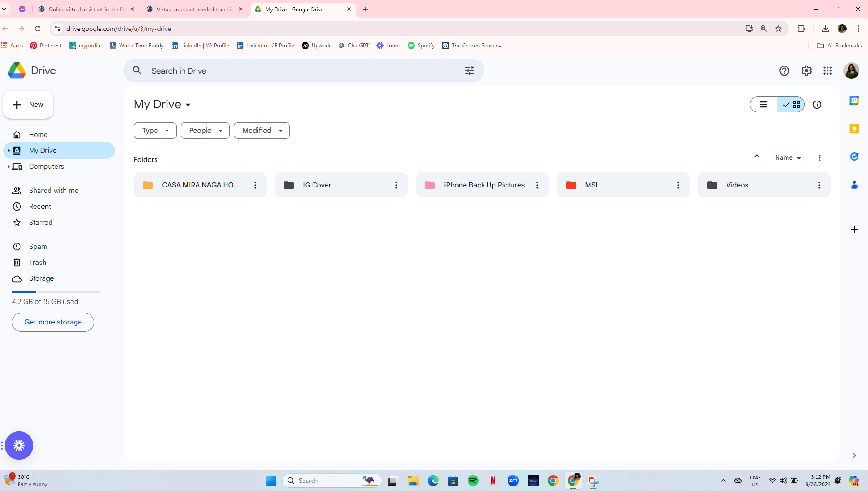View details info icon
This screenshot has width=868, height=491.
(817, 105)
